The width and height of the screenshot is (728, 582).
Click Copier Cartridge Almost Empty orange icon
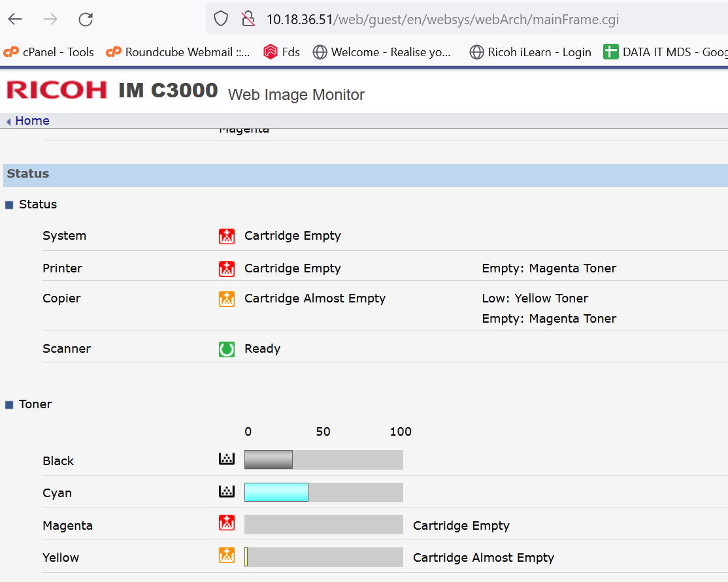tap(227, 299)
